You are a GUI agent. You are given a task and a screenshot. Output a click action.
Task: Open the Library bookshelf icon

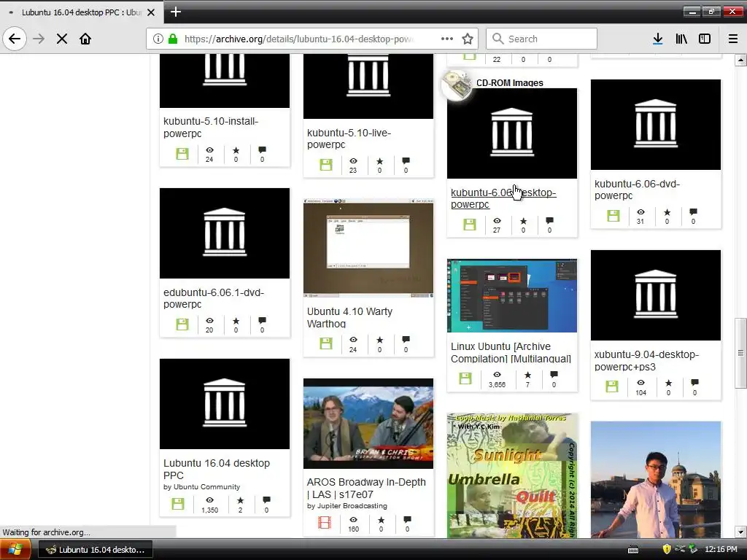click(x=681, y=39)
